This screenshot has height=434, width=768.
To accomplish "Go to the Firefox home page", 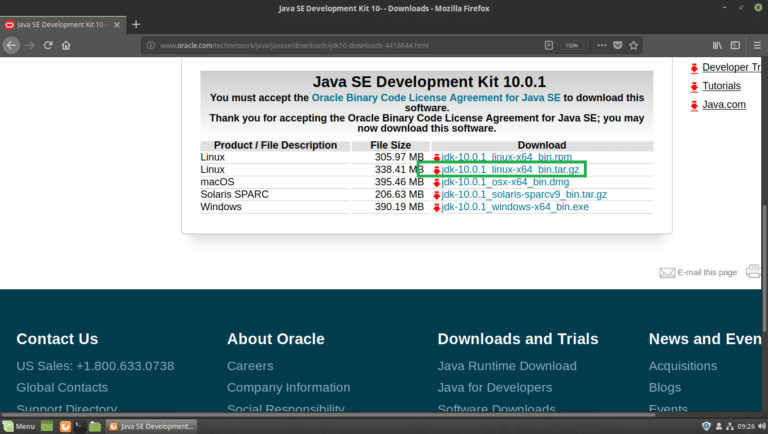I will click(x=66, y=45).
